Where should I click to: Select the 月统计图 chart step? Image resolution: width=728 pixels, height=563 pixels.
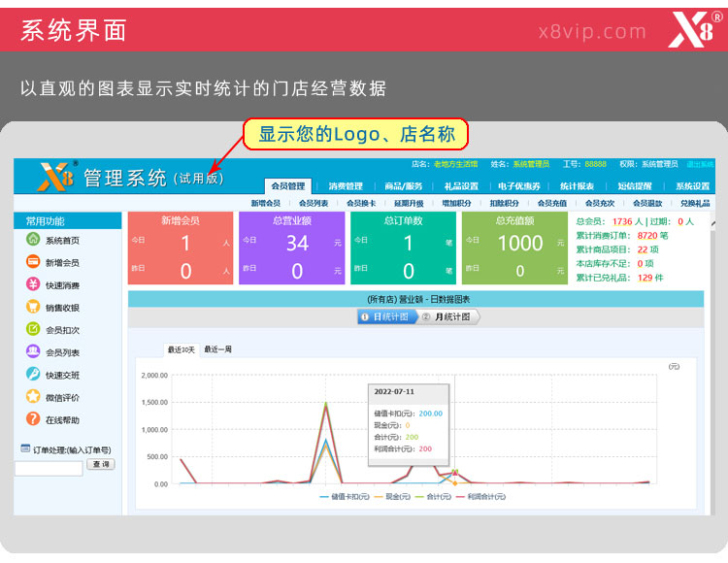[x=449, y=316]
